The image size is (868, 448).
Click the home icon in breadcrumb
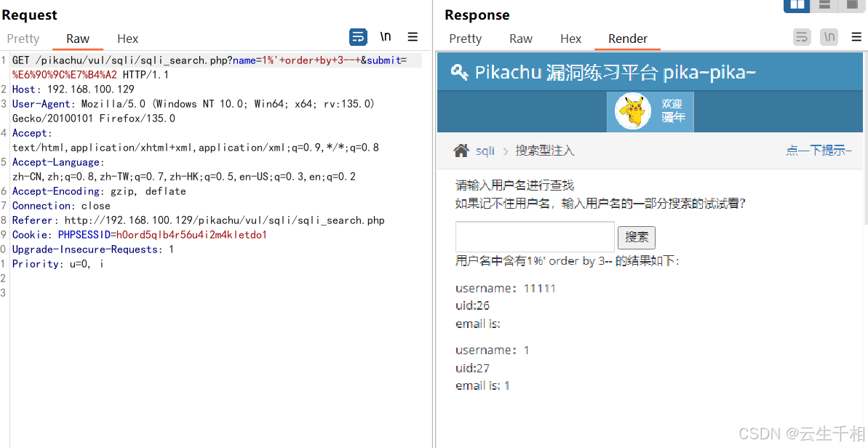(x=461, y=151)
